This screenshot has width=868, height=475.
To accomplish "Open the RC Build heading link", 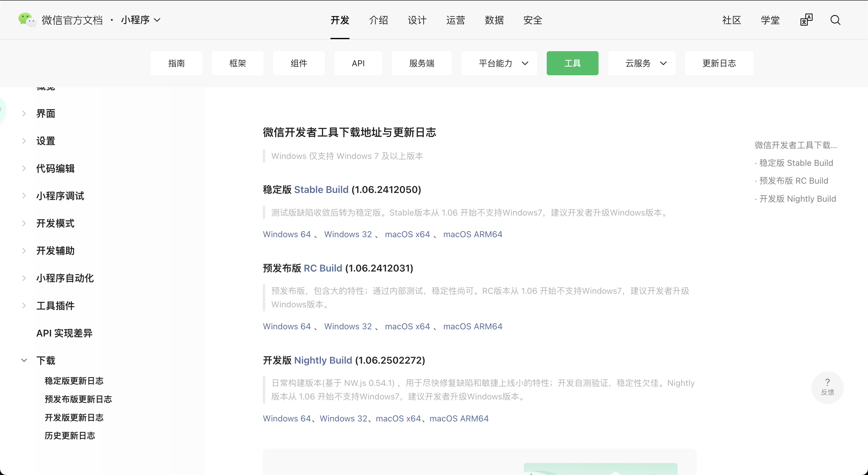I will coord(322,268).
